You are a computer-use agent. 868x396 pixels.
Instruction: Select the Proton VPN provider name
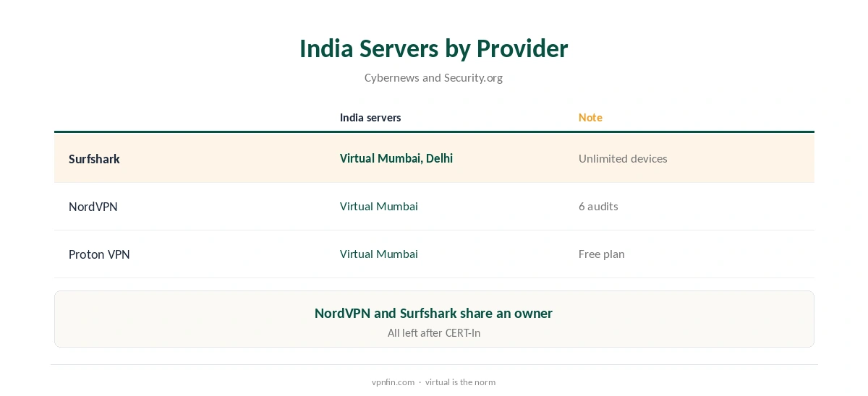coord(99,254)
